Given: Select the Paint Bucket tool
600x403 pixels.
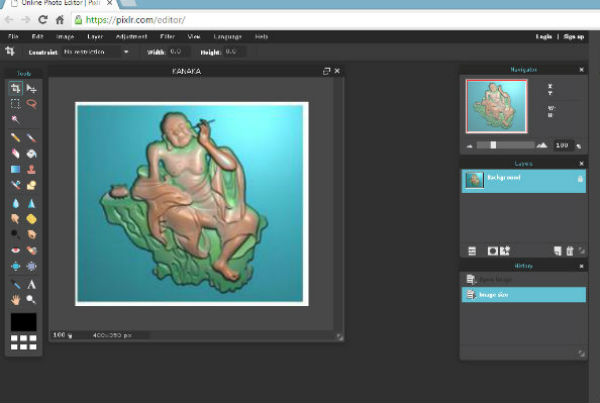Looking at the screenshot, I should point(31,153).
